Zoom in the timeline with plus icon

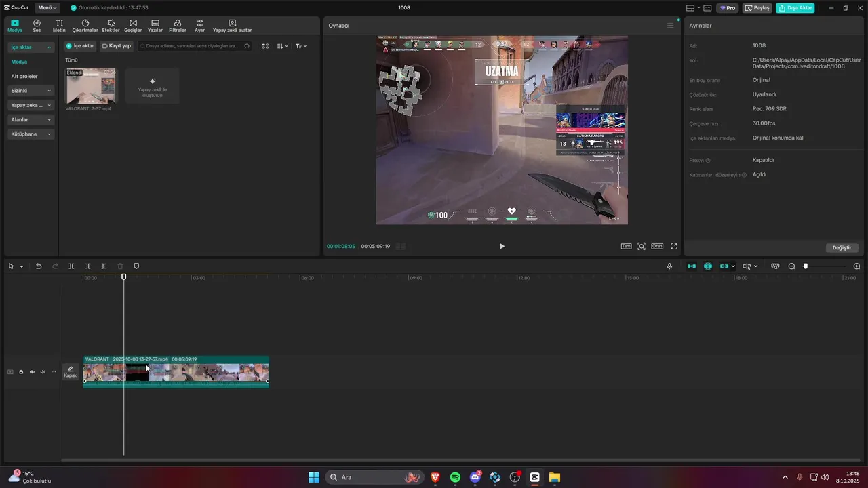(856, 266)
